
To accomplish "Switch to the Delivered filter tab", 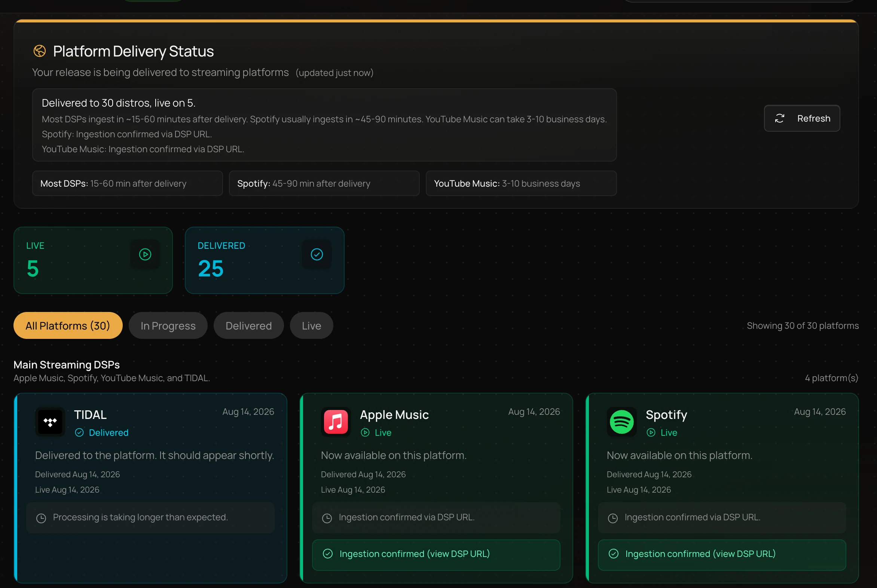I will tap(249, 325).
